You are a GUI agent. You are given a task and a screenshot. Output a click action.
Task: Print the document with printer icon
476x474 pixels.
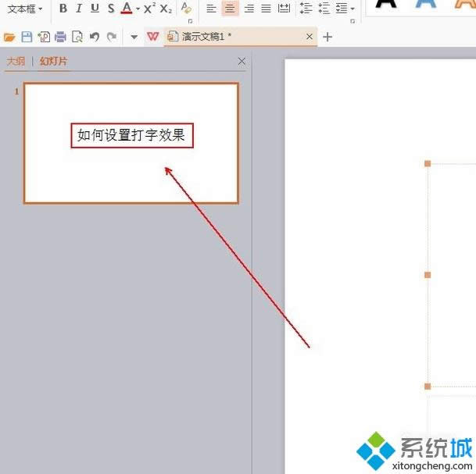pyautogui.click(x=60, y=37)
